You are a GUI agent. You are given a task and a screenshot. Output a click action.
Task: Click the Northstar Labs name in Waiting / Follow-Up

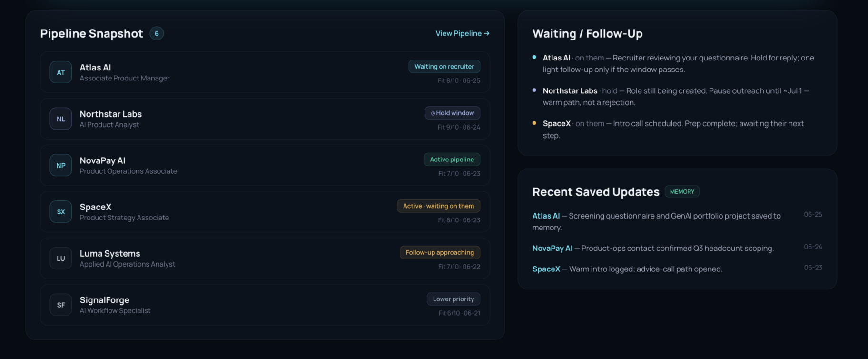point(570,91)
